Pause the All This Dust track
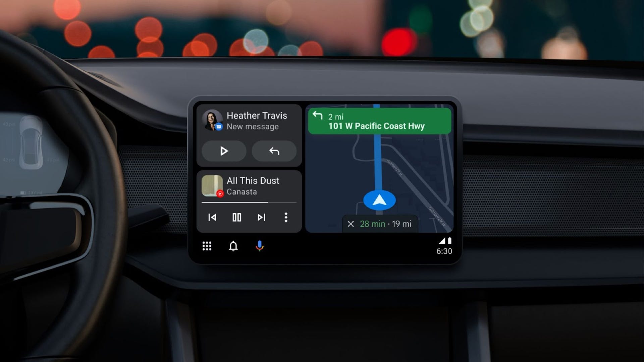The width and height of the screenshot is (644, 362). [x=236, y=217]
